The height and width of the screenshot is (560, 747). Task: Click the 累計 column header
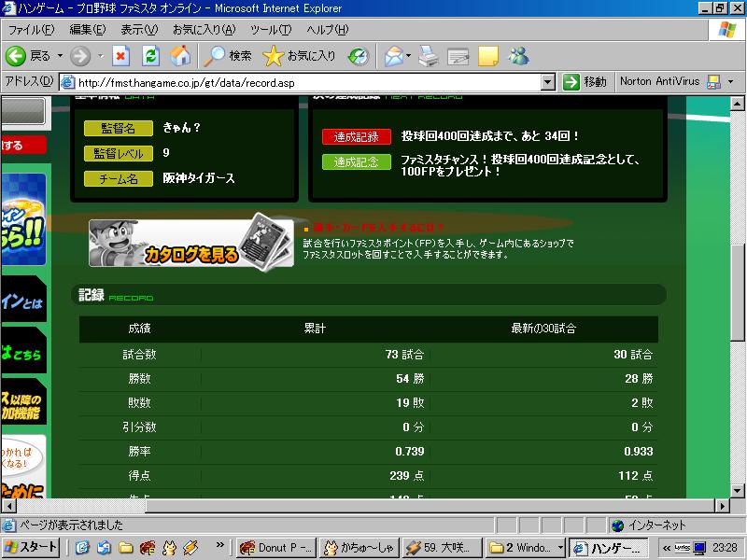[315, 329]
